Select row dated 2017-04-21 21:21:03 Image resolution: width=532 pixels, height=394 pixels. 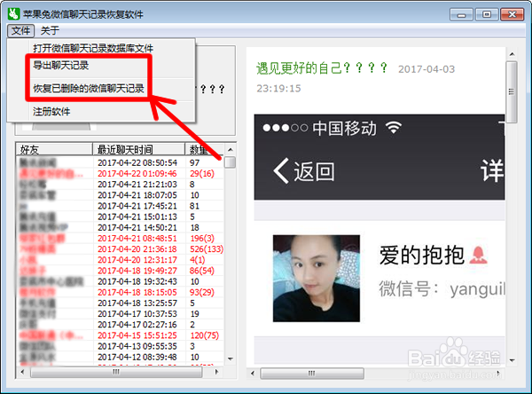tap(120, 185)
